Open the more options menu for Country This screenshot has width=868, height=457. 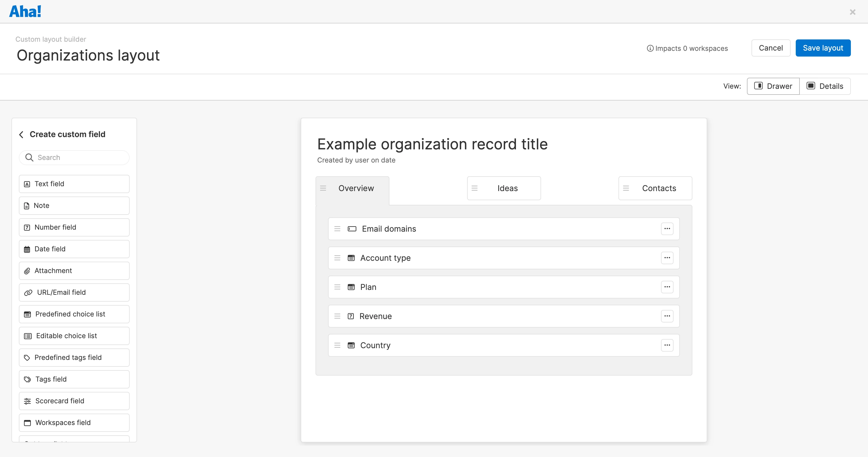[667, 345]
